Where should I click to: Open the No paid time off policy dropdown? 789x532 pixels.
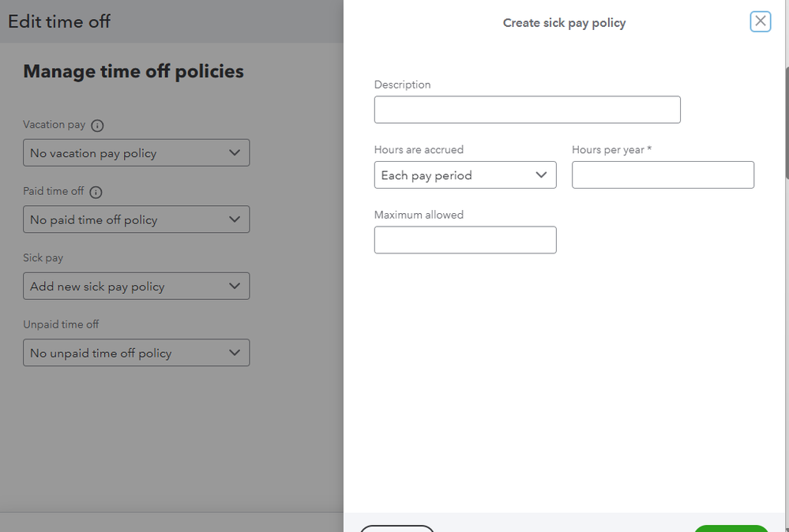118,219
